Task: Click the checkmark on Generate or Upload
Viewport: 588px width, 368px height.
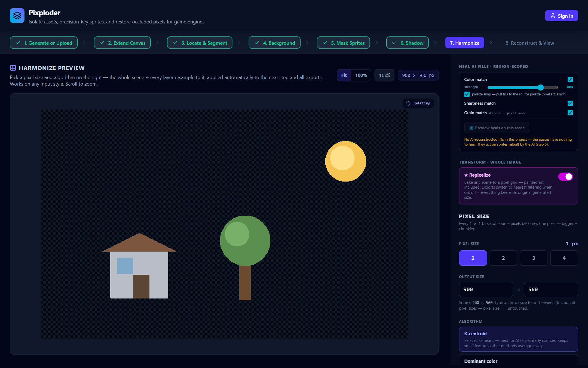Action: (x=18, y=43)
